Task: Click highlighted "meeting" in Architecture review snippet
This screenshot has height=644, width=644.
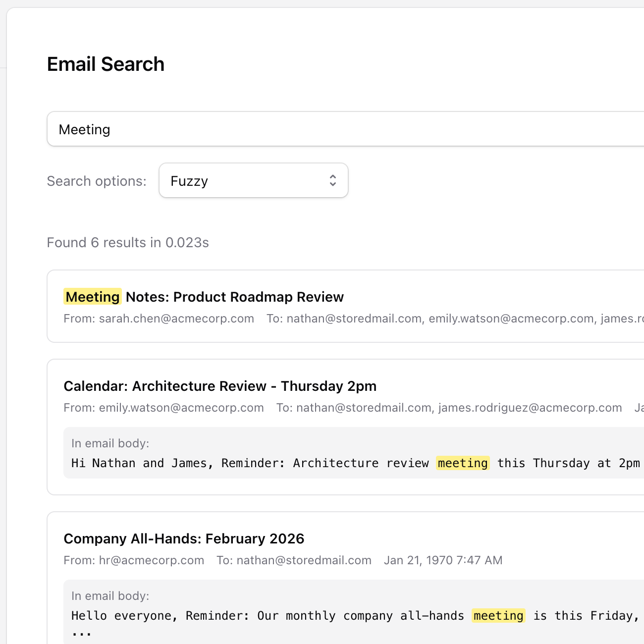Action: [463, 463]
